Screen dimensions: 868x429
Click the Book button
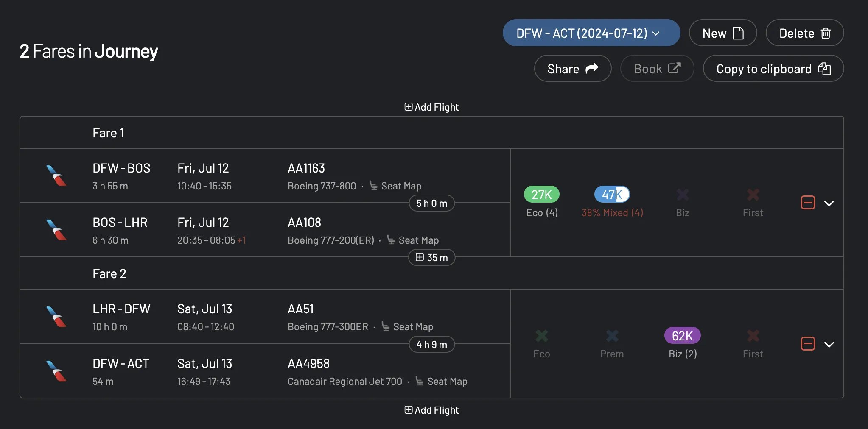coord(657,69)
